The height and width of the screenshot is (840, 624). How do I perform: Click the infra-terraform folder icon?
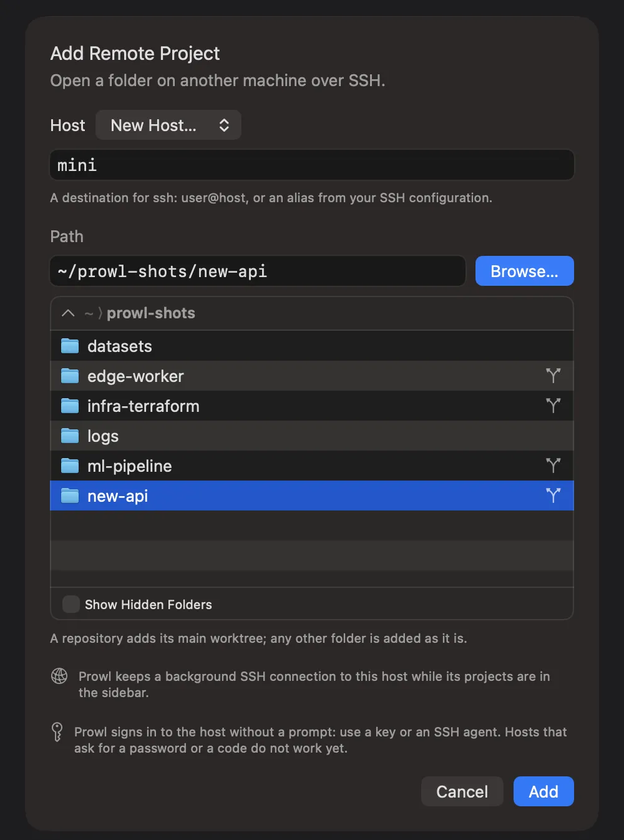[x=70, y=406]
